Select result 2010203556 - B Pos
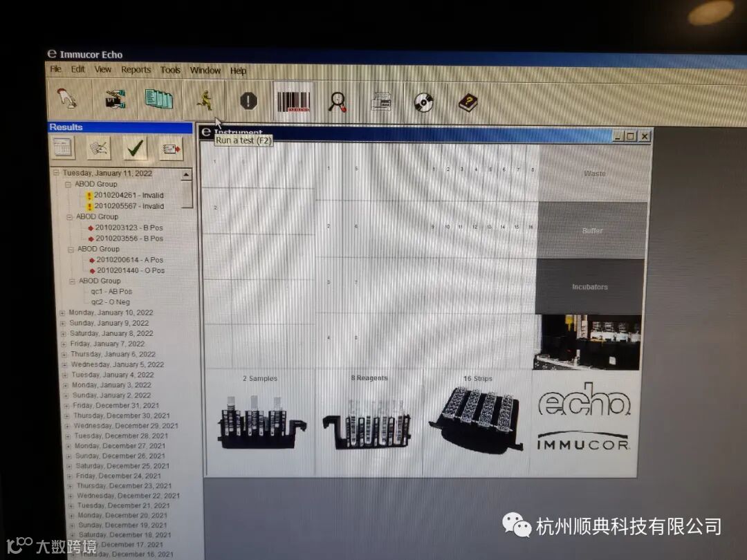This screenshot has height=560, width=747. coord(129,238)
